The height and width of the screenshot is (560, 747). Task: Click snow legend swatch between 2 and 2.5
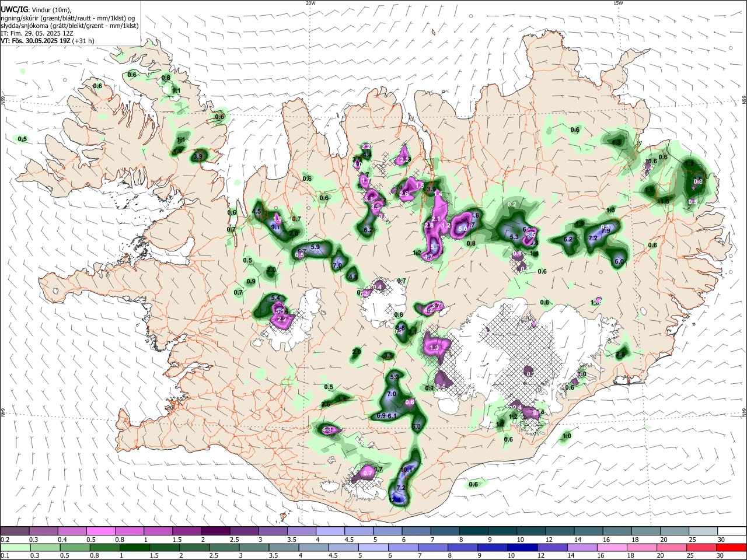pyautogui.click(x=215, y=531)
